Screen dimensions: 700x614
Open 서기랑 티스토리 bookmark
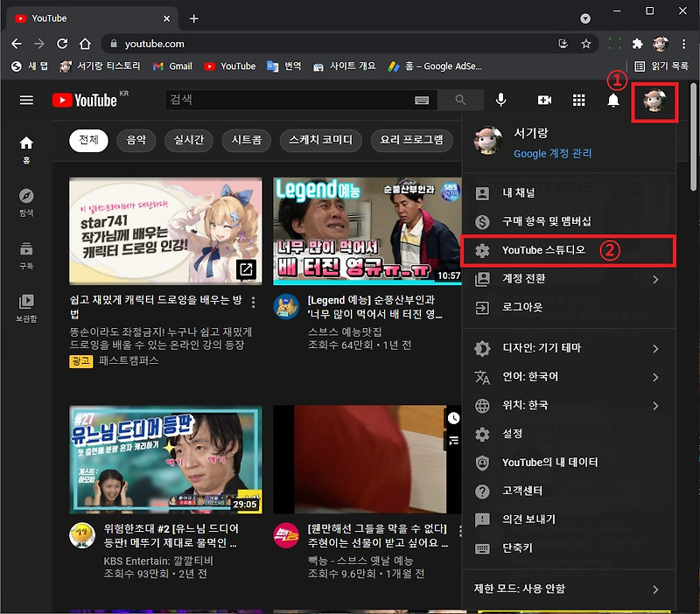pos(101,66)
